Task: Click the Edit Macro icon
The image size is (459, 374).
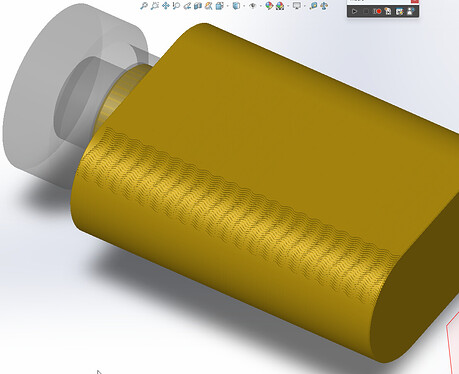Action: click(399, 11)
